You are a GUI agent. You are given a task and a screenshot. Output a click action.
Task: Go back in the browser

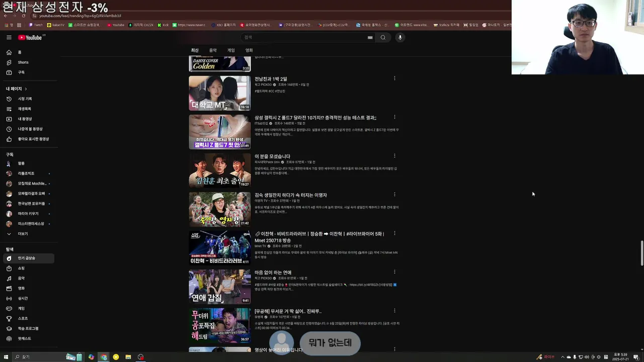[x=6, y=16]
